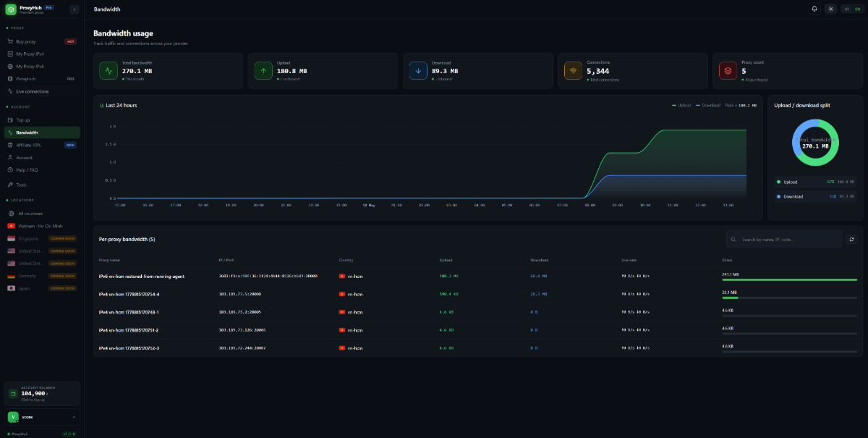This screenshot has height=438, width=868.
Task: Open the Top up page
Action: (x=42, y=120)
